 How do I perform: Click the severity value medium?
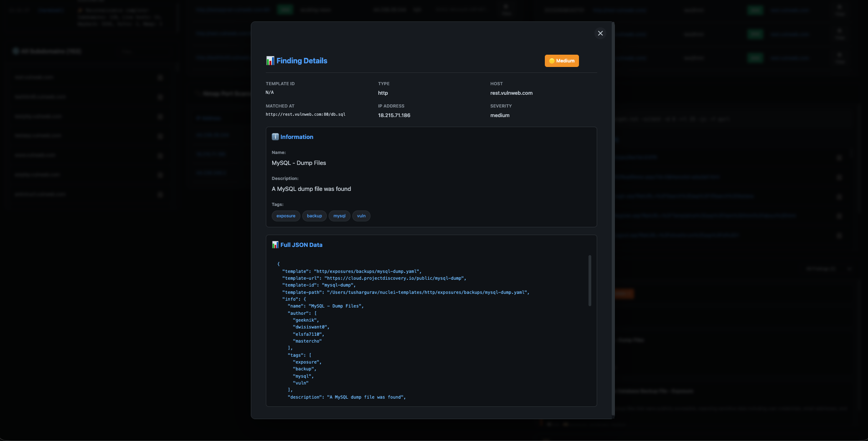[500, 115]
